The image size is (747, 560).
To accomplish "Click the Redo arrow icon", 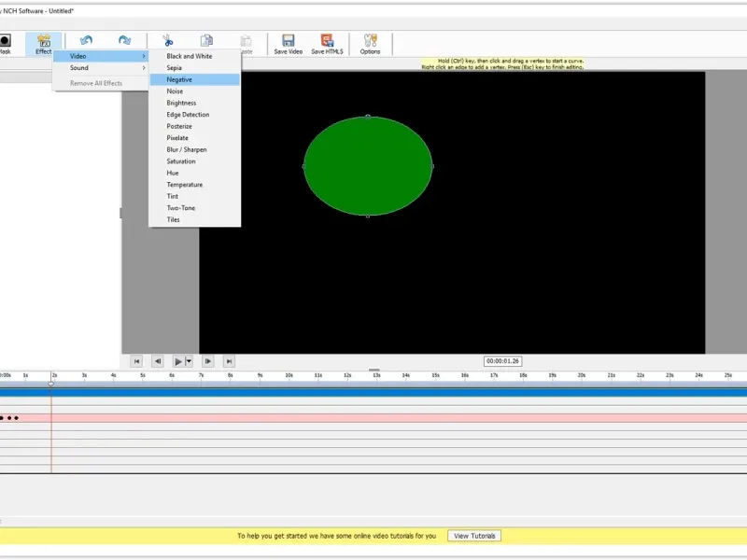I will [x=124, y=41].
